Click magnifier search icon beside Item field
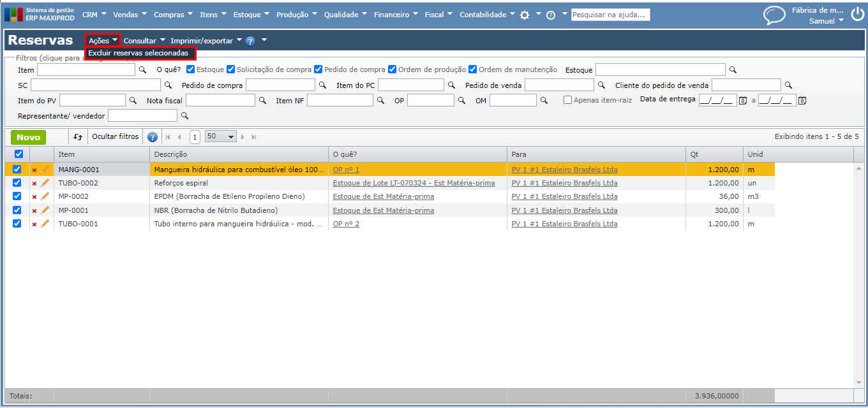The image size is (868, 408). 142,70
